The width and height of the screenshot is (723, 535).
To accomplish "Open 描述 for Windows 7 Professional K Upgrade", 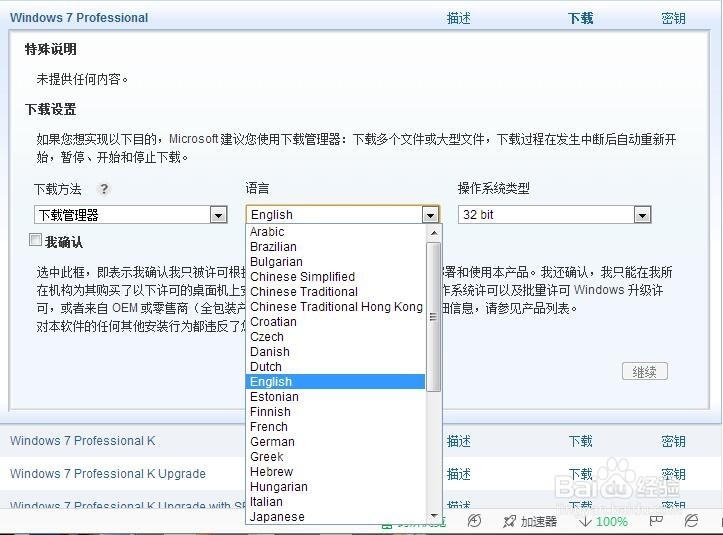I will (458, 474).
